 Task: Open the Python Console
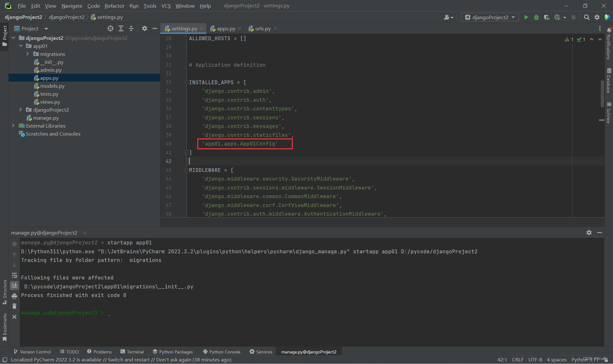point(222,352)
